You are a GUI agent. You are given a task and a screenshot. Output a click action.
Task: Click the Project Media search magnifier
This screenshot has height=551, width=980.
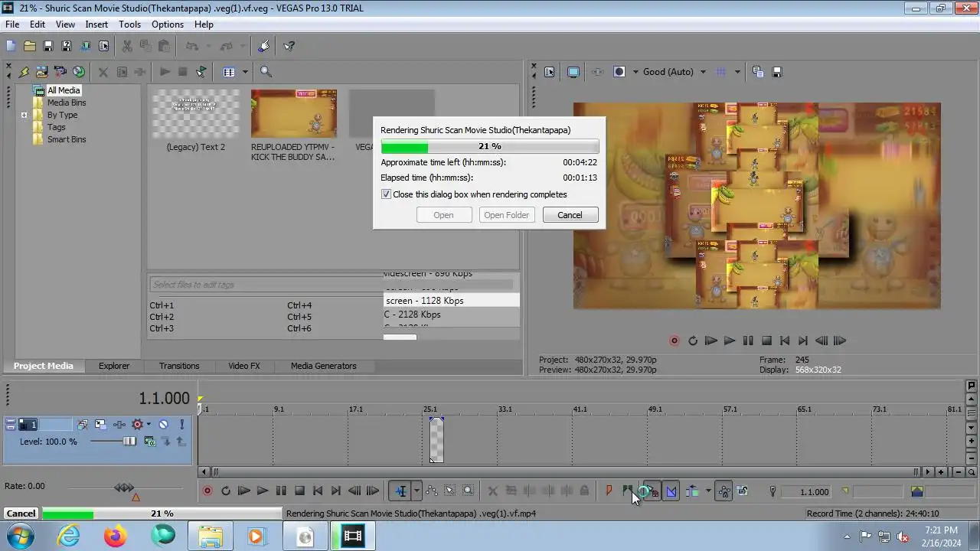[266, 72]
